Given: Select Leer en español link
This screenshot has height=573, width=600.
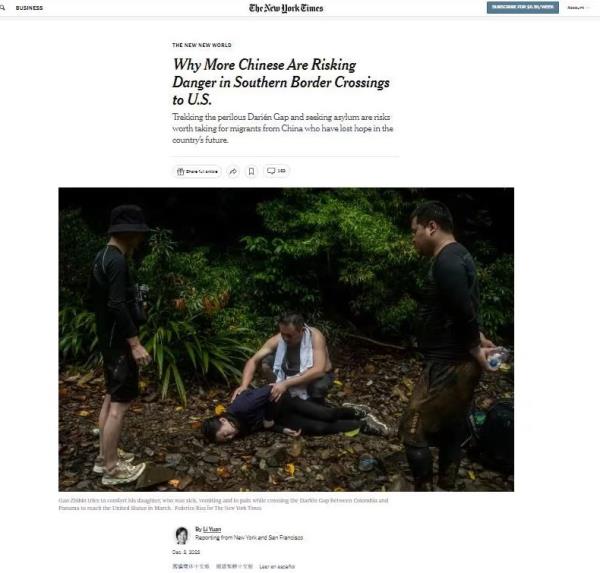Looking at the screenshot, I should [277, 566].
